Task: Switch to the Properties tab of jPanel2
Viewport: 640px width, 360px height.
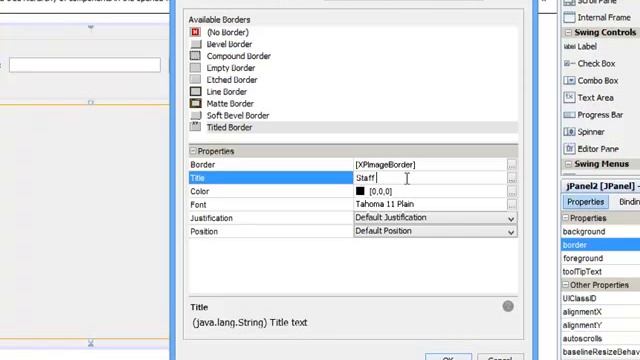Action: tap(585, 202)
